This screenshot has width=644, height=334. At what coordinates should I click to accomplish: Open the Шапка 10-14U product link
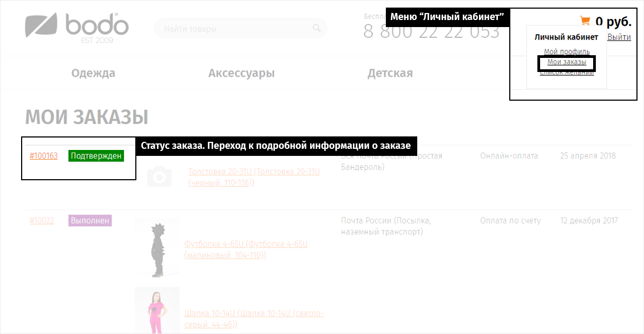(254, 319)
